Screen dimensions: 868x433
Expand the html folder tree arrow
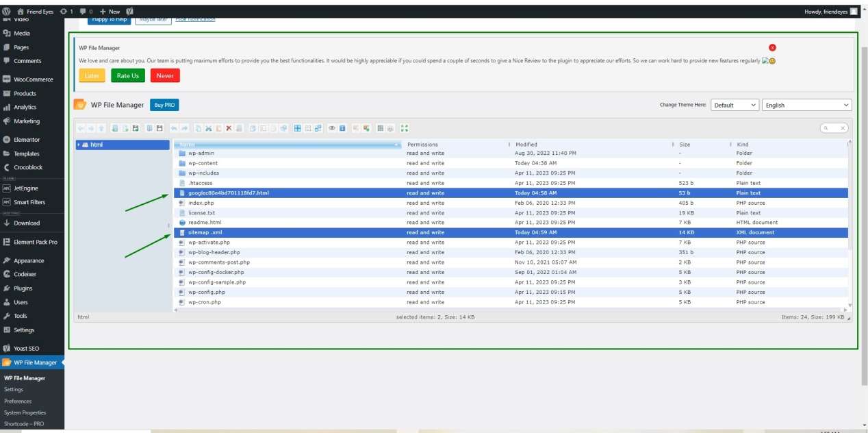[79, 145]
